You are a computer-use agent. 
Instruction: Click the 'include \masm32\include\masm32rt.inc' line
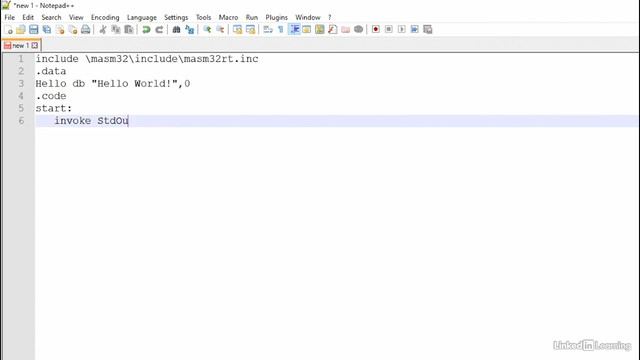[x=147, y=59]
